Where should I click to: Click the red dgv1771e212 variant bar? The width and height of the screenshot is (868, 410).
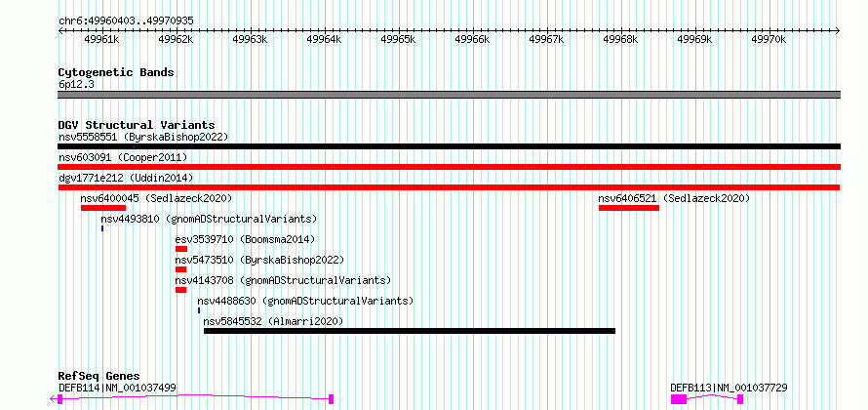[x=449, y=187]
